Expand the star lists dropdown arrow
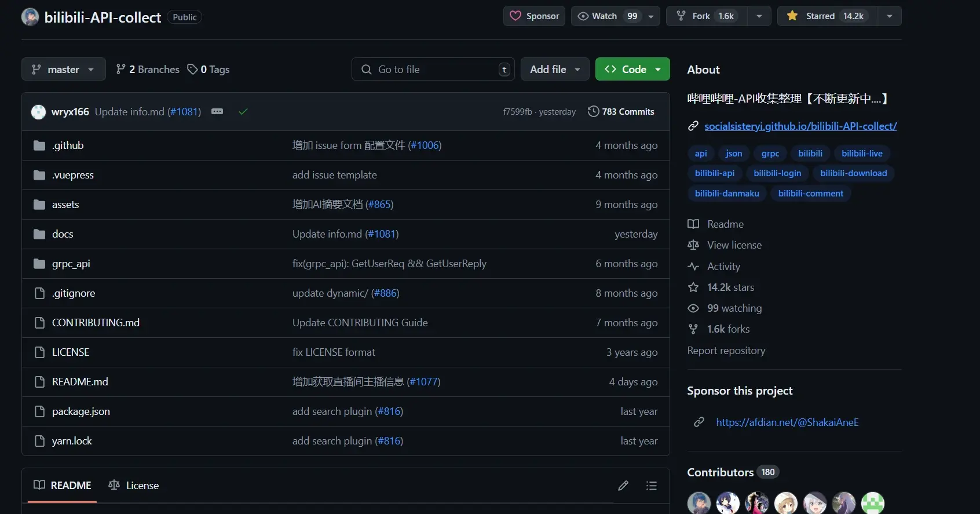 coord(890,16)
